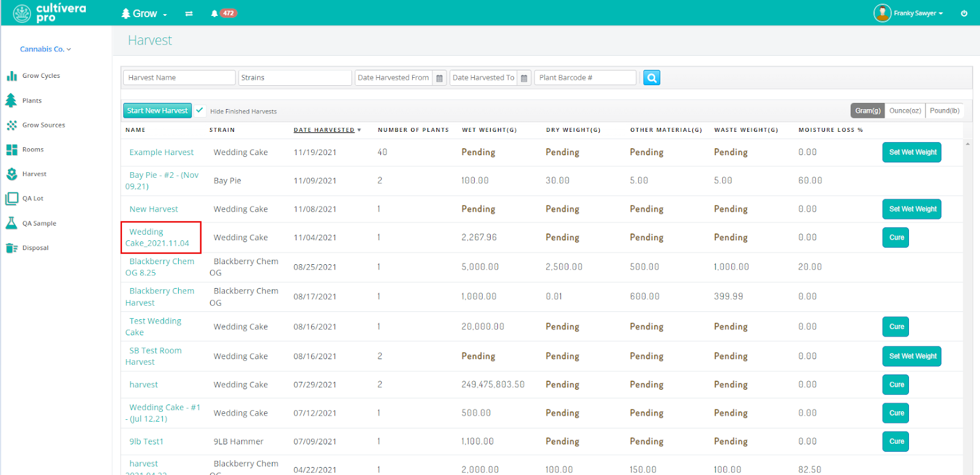Click the power logout icon

pyautogui.click(x=964, y=13)
